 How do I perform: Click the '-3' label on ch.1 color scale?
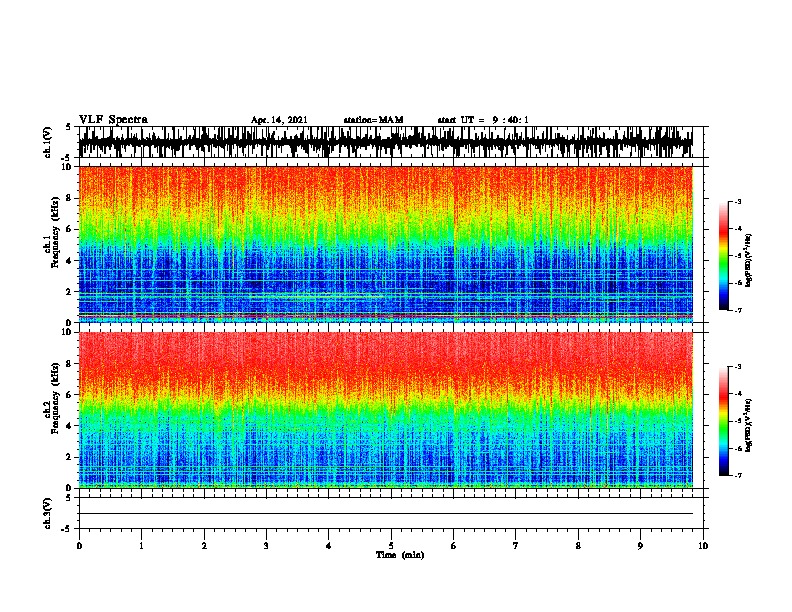(x=737, y=201)
